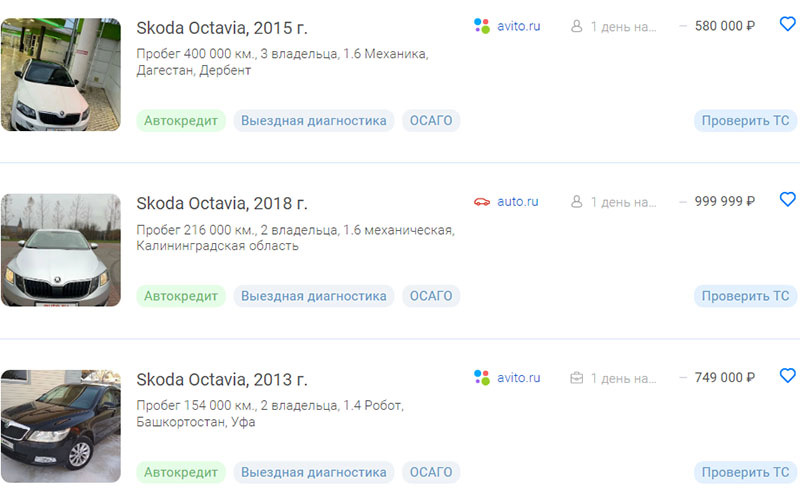Click private seller icon on 2015 listing
Screen dimensions: 800x501
(576, 26)
